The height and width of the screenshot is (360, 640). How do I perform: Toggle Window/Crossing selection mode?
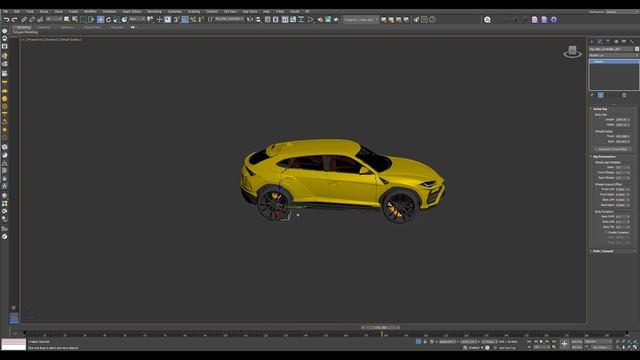pyautogui.click(x=91, y=20)
